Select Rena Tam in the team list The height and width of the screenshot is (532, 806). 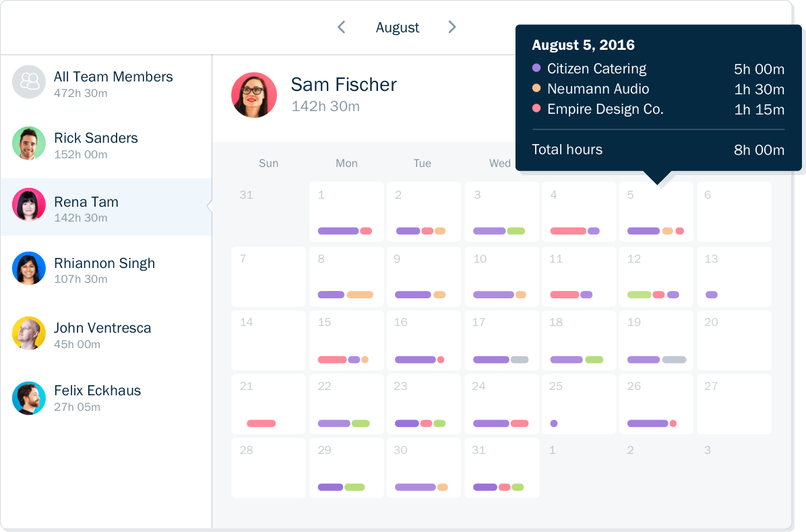106,207
